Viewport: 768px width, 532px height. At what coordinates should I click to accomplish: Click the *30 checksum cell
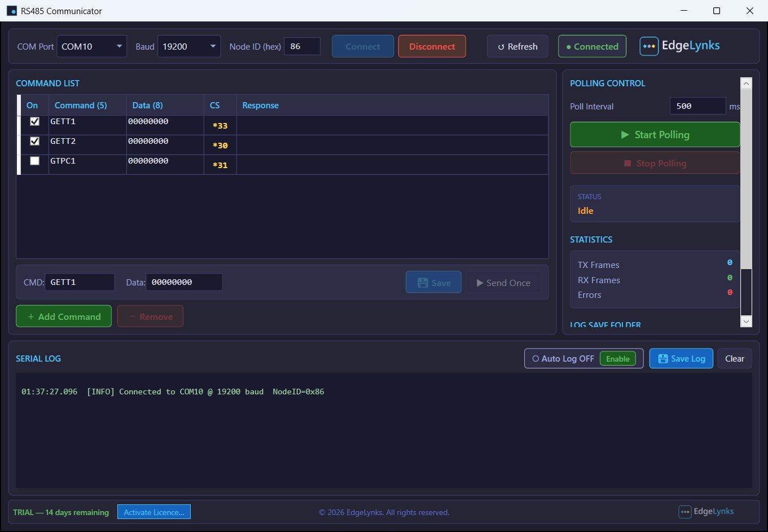click(220, 146)
